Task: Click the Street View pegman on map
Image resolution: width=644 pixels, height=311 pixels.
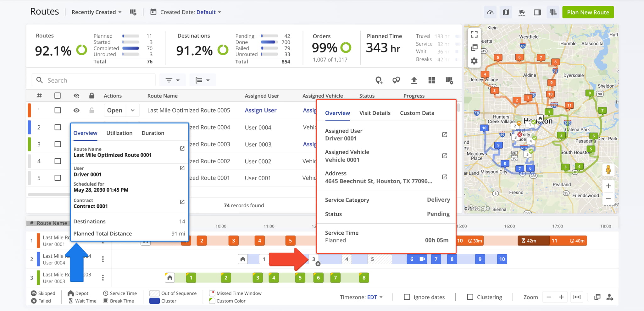Action: pos(608,170)
